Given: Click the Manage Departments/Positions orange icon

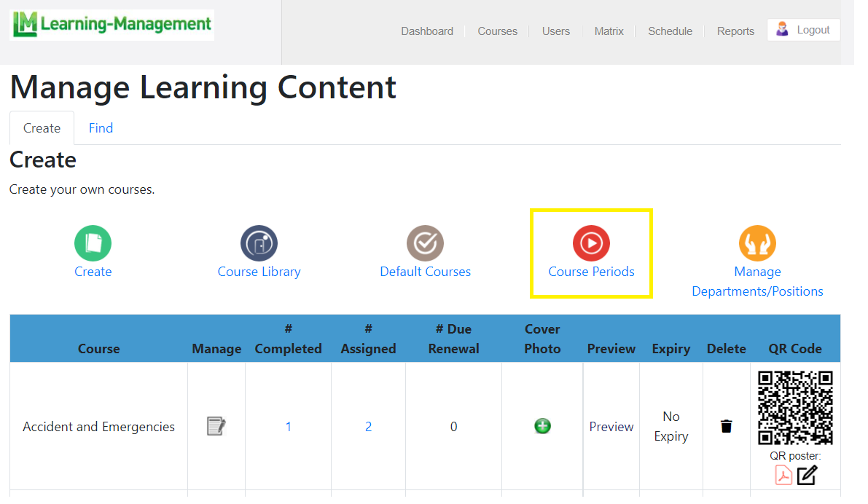Looking at the screenshot, I should coord(757,243).
